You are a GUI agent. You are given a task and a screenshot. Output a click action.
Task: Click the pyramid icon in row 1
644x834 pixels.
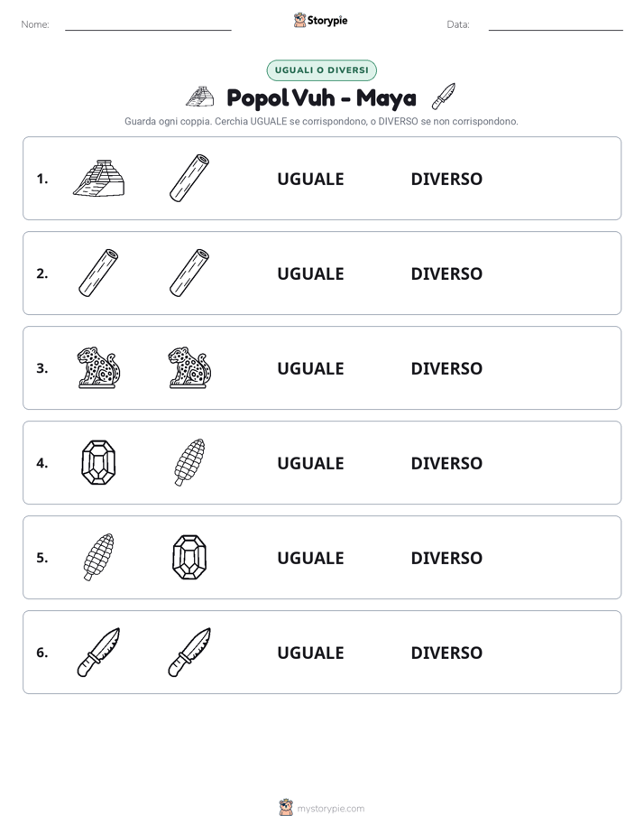(99, 178)
